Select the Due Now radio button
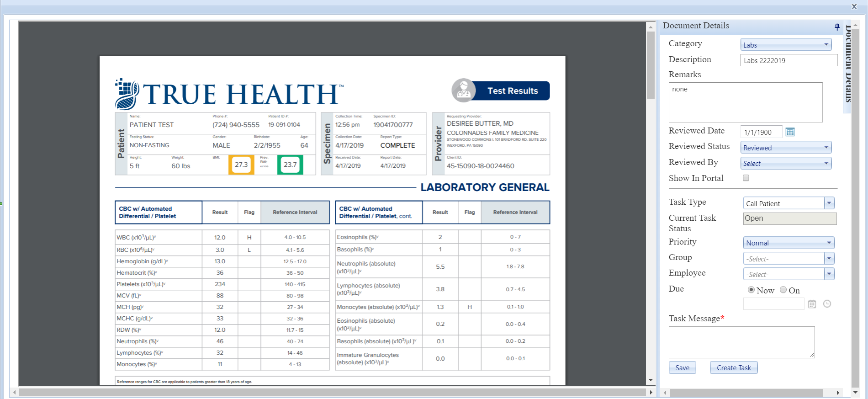This screenshot has height=399, width=868. [751, 290]
